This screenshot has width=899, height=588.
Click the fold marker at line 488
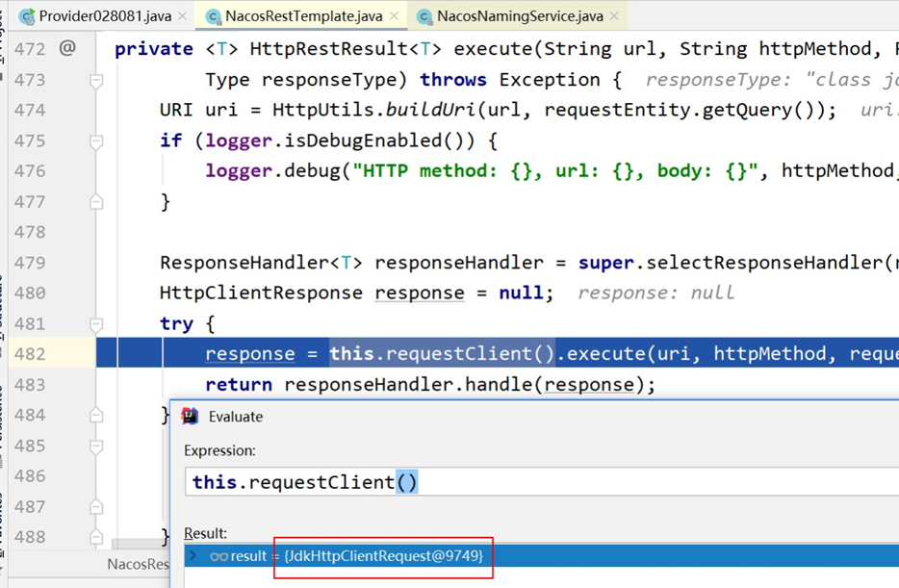pyautogui.click(x=96, y=537)
